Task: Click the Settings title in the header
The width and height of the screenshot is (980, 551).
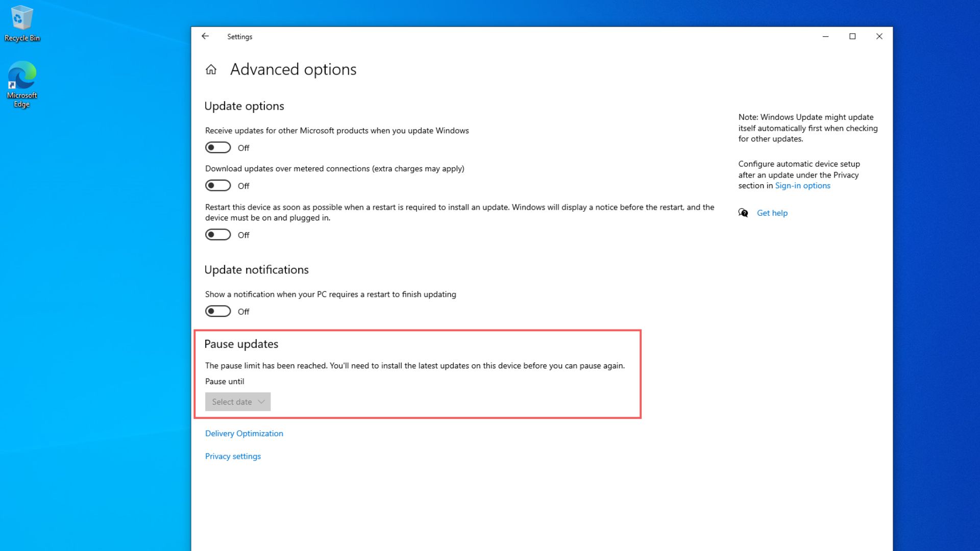Action: (240, 36)
